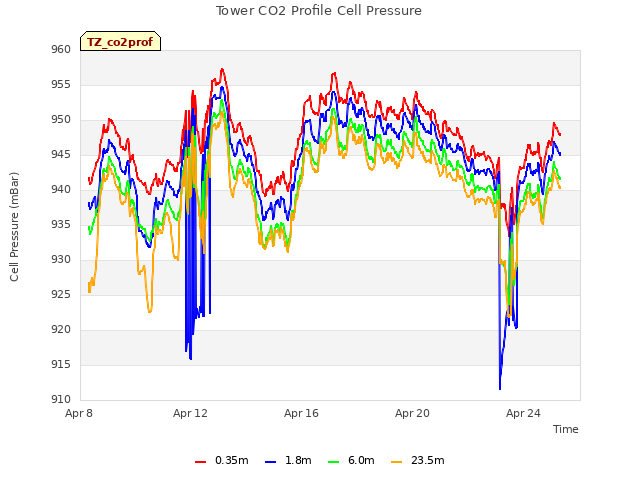Click the TZ_co2prof label box

pos(120,41)
